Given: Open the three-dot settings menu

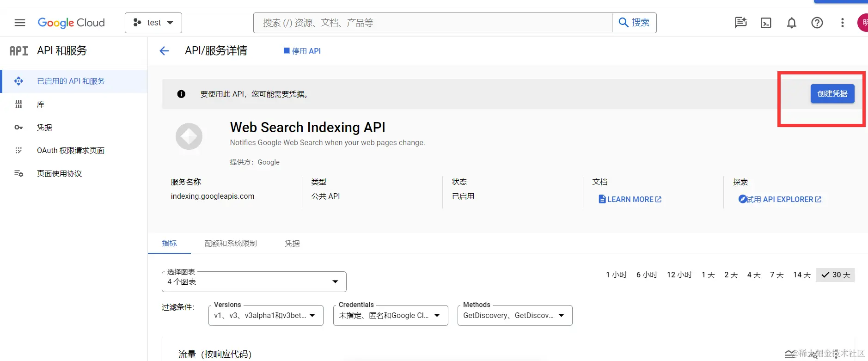Looking at the screenshot, I should (x=843, y=23).
